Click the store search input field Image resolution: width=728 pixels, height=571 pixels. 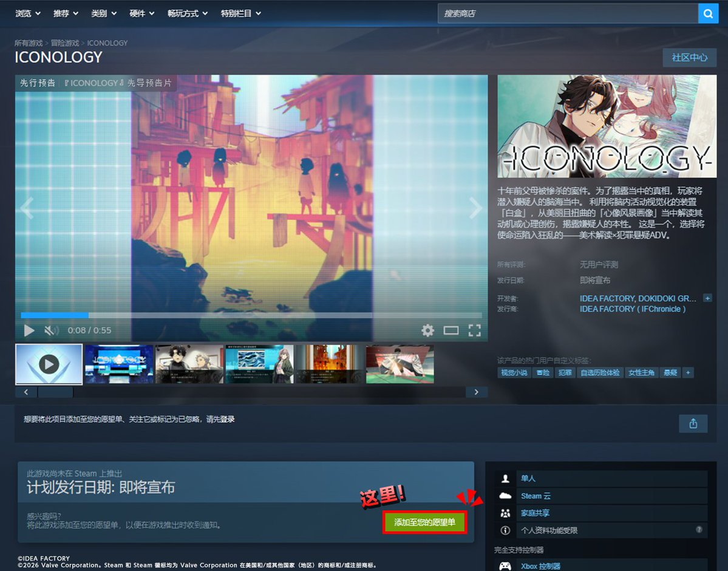click(568, 13)
